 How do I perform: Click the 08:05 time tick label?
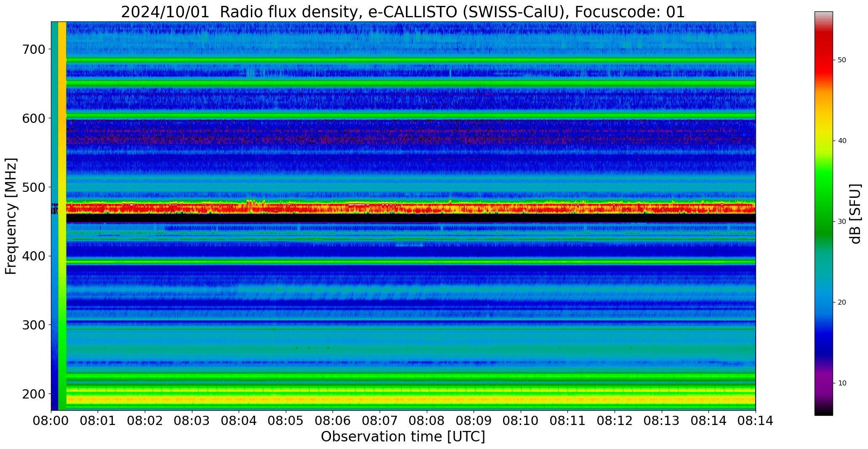(286, 421)
